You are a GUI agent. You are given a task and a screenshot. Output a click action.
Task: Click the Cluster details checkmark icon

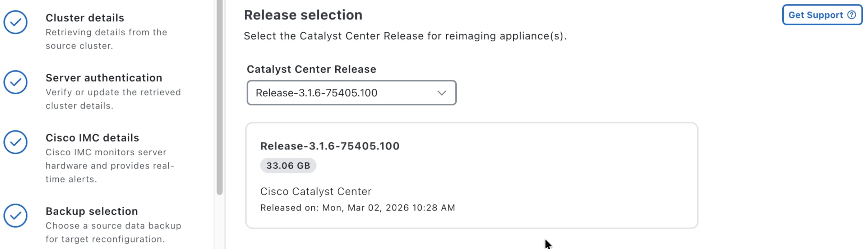[16, 23]
